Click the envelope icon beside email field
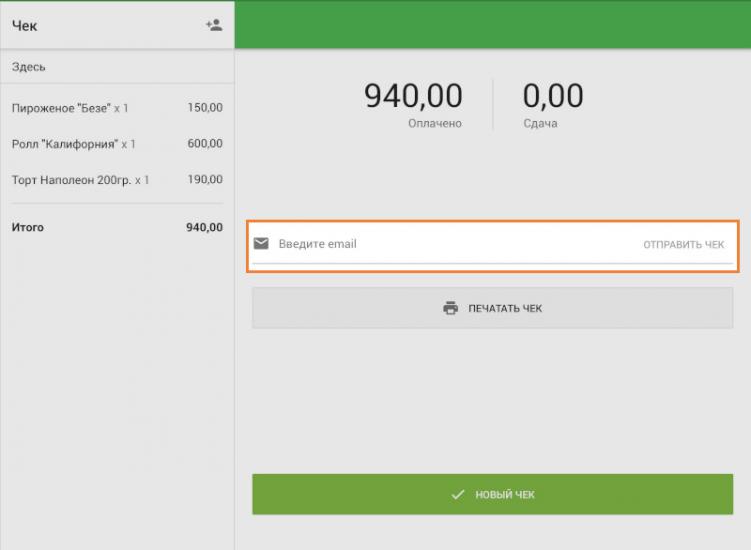This screenshot has width=751, height=550. coord(261,244)
